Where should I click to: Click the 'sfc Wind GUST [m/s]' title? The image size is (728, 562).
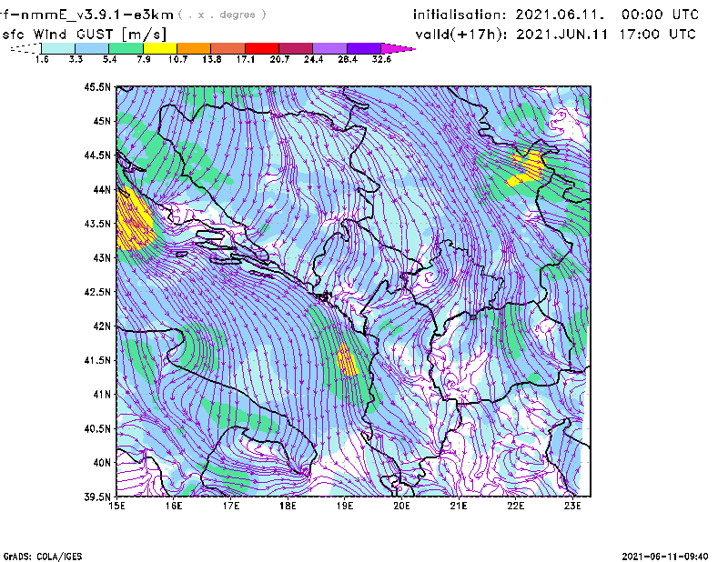tap(85, 35)
